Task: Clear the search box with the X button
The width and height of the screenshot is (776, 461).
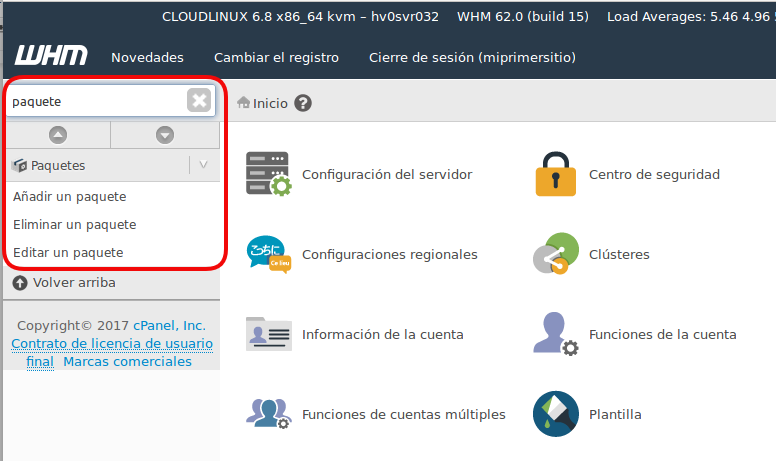Action: [199, 100]
